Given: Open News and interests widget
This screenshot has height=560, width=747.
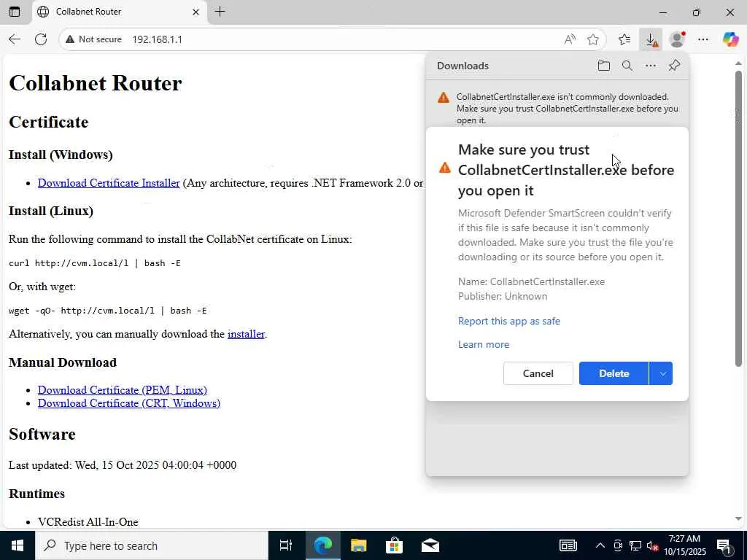Looking at the screenshot, I should 568,545.
